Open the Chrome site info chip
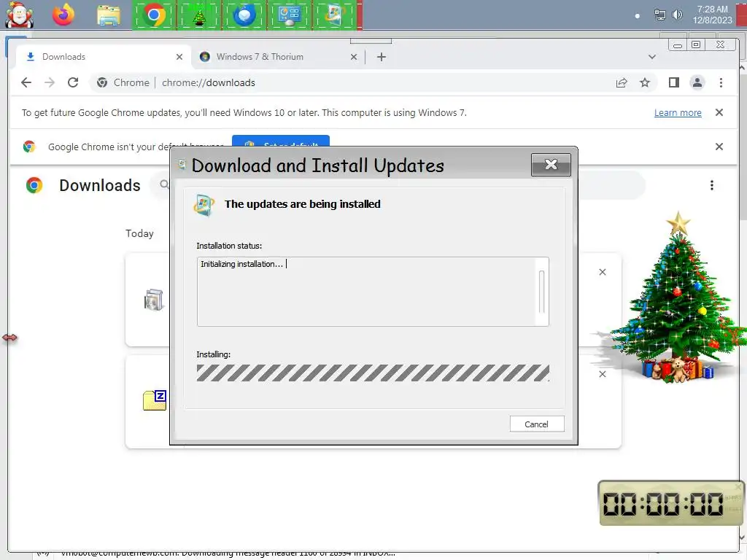Screen dimensions: 747x560 pos(123,83)
